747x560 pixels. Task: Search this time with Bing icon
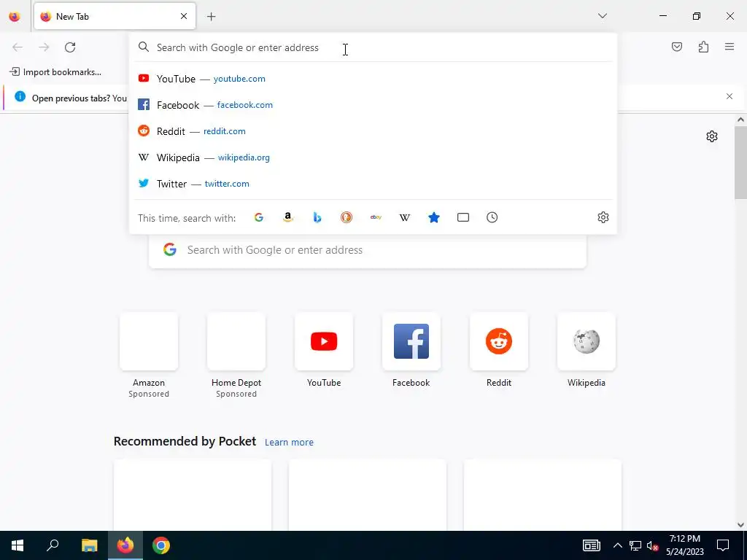pyautogui.click(x=317, y=217)
